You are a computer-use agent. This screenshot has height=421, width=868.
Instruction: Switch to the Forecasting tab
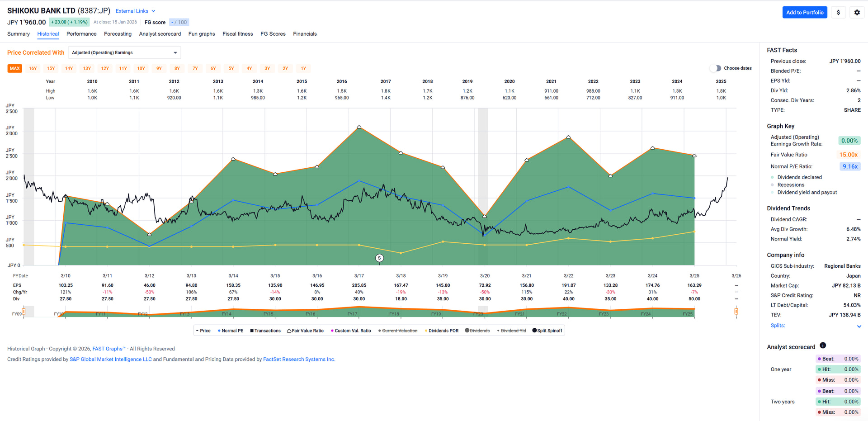[118, 34]
